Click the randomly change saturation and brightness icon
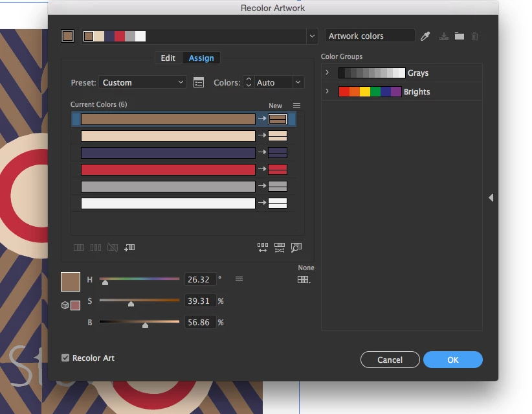The height and width of the screenshot is (414, 532). pyautogui.click(x=280, y=247)
